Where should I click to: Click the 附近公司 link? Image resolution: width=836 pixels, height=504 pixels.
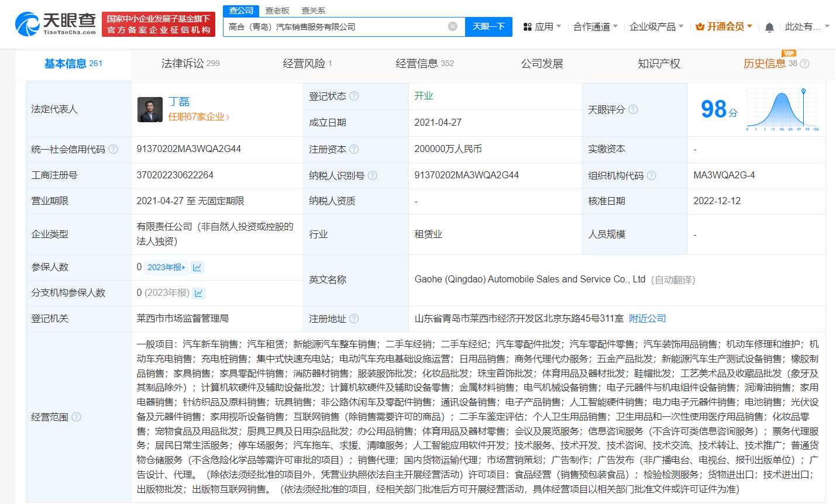(647, 319)
